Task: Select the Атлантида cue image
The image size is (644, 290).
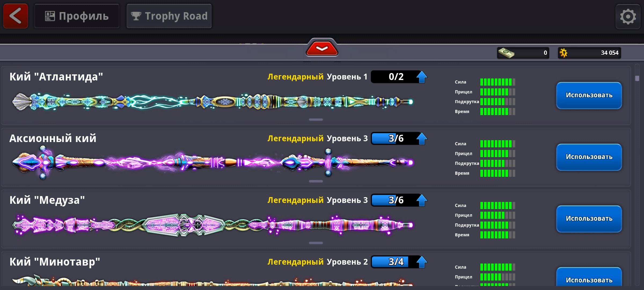Action: 213,102
